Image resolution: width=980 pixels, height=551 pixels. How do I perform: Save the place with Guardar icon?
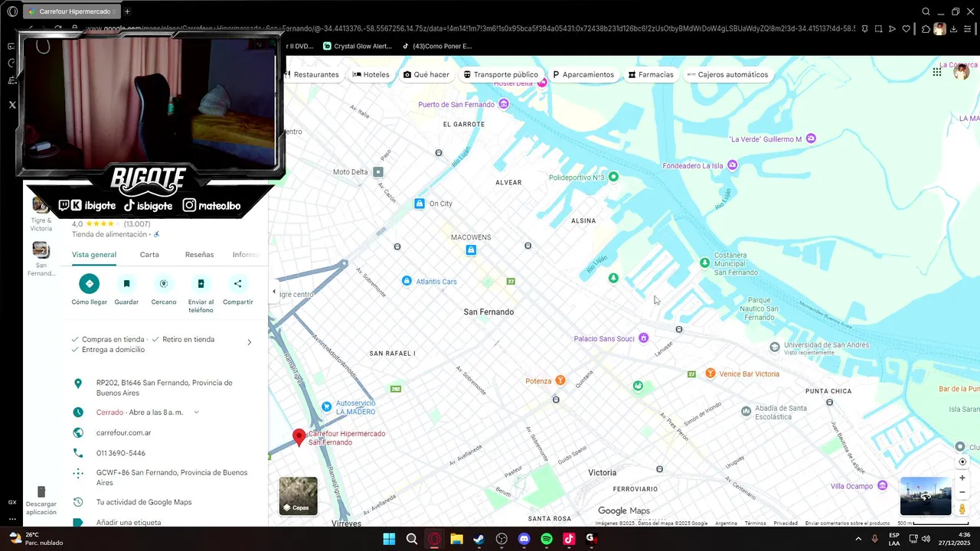coord(126,283)
